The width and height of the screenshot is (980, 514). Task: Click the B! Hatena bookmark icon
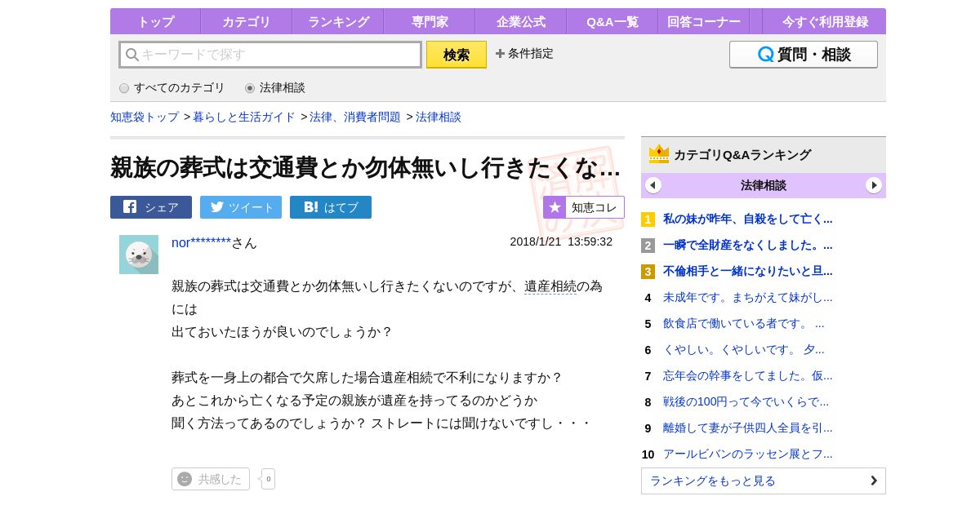[x=310, y=207]
